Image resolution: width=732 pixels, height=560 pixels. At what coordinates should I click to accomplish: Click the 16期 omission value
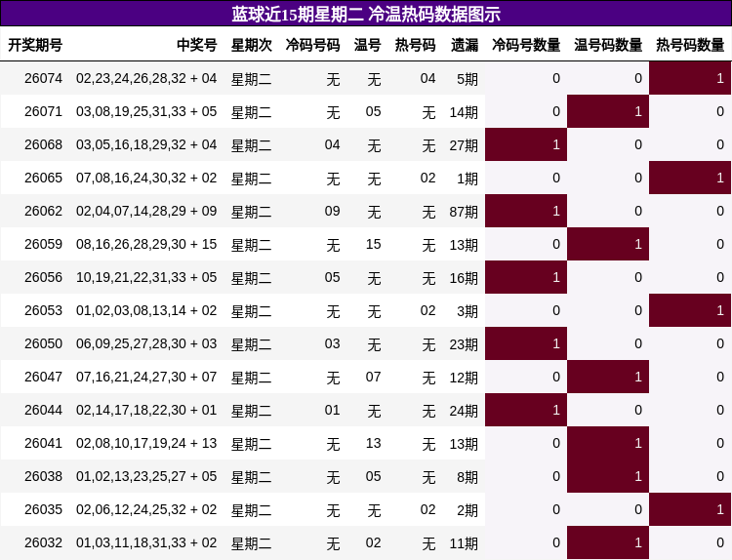tap(464, 278)
